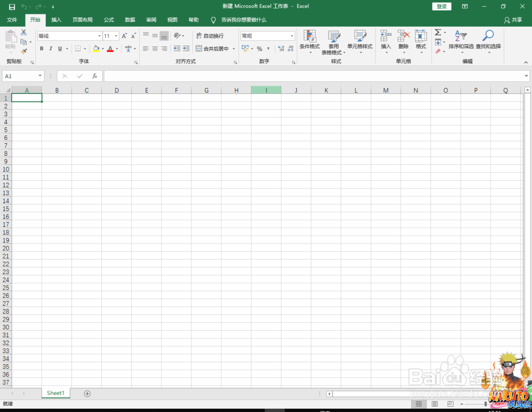Apply comma style icon
Viewport: 532px width, 412px height.
click(268, 48)
